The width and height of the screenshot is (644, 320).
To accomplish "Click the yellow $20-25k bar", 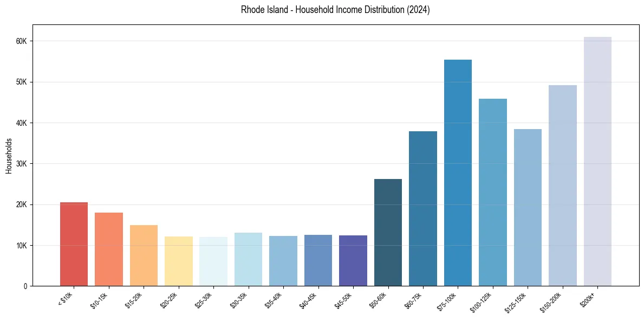I will (179, 260).
